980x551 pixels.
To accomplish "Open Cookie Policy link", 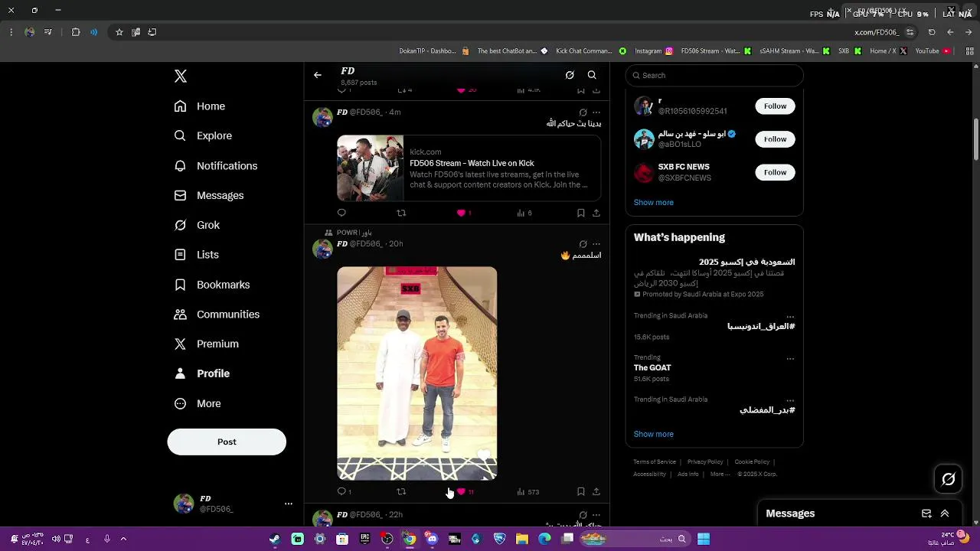I will pos(752,462).
